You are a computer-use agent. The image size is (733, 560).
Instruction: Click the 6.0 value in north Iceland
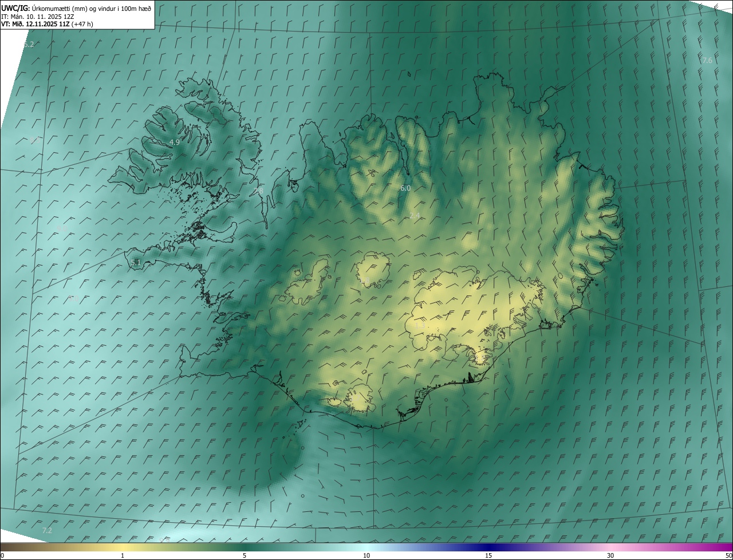[405, 188]
